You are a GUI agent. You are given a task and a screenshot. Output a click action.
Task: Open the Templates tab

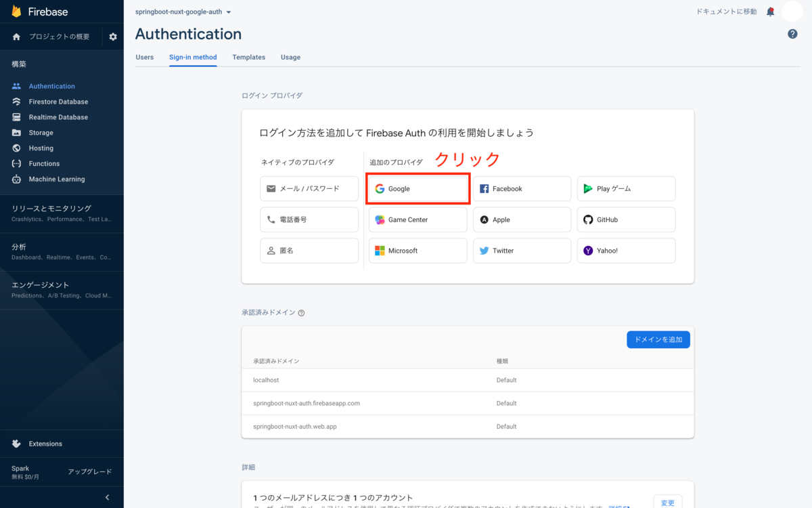click(249, 57)
